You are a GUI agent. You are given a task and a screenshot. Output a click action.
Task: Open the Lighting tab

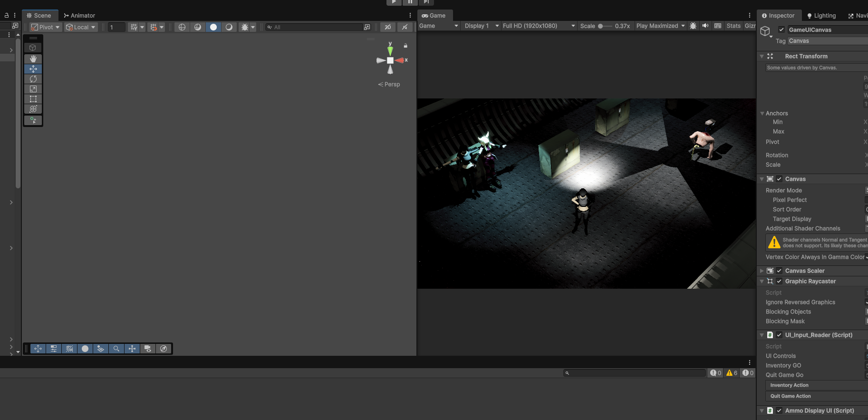[821, 15]
